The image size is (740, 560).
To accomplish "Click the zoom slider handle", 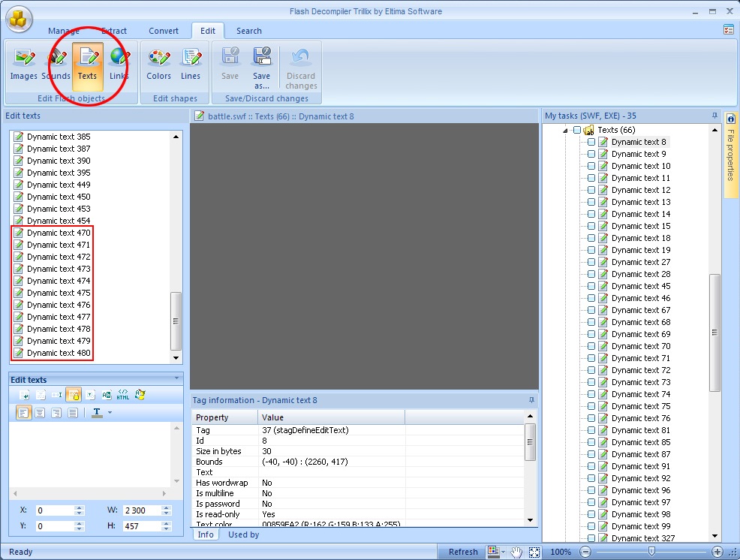I will [x=651, y=552].
